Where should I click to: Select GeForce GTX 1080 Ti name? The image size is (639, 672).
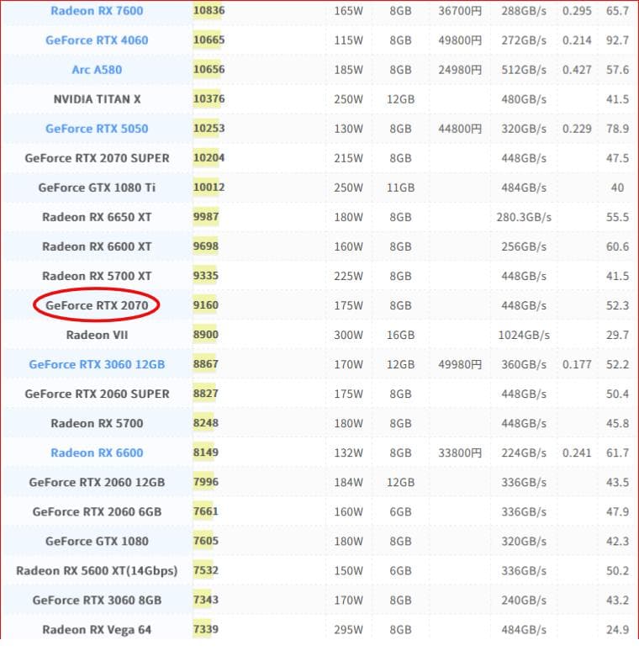click(x=97, y=188)
